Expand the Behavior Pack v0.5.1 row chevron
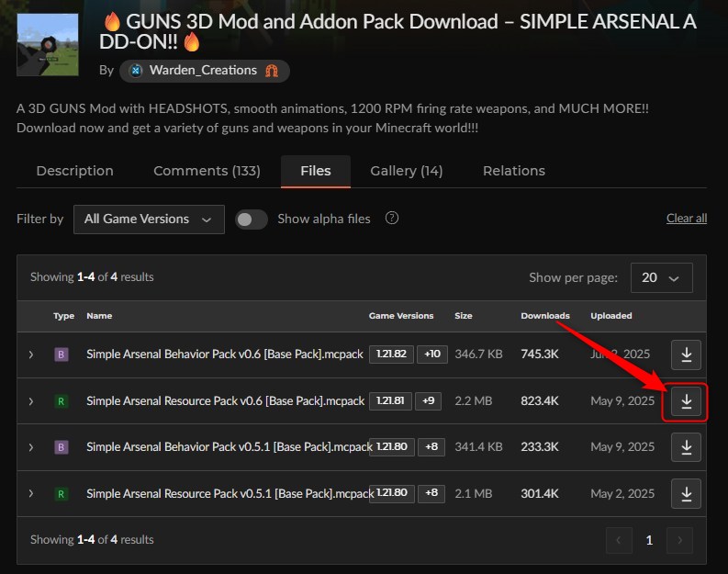This screenshot has width=728, height=574. coord(31,447)
